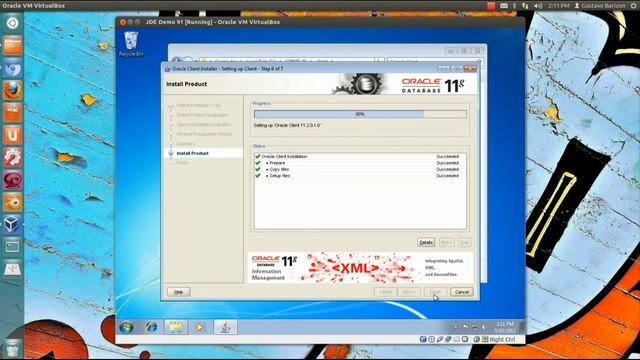The image size is (640, 360).
Task: Click the keyboard indicator in Ubuntu panel
Action: click(x=504, y=6)
